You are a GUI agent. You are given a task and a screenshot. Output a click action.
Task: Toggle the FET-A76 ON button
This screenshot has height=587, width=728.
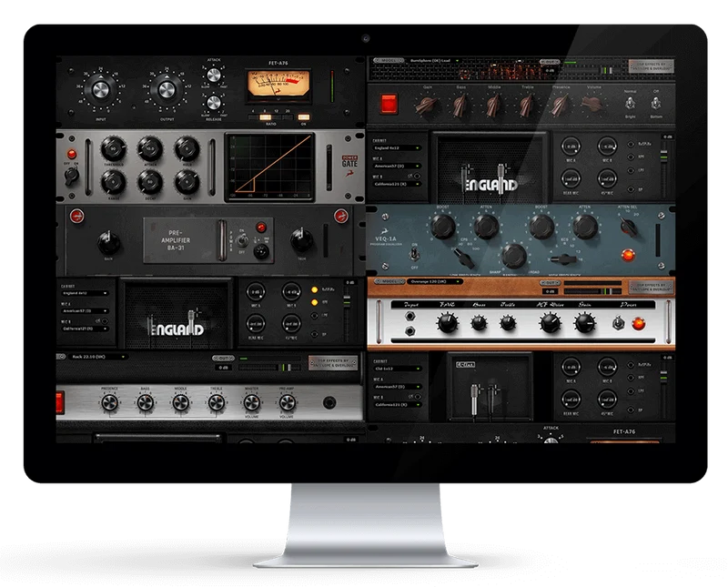click(304, 117)
